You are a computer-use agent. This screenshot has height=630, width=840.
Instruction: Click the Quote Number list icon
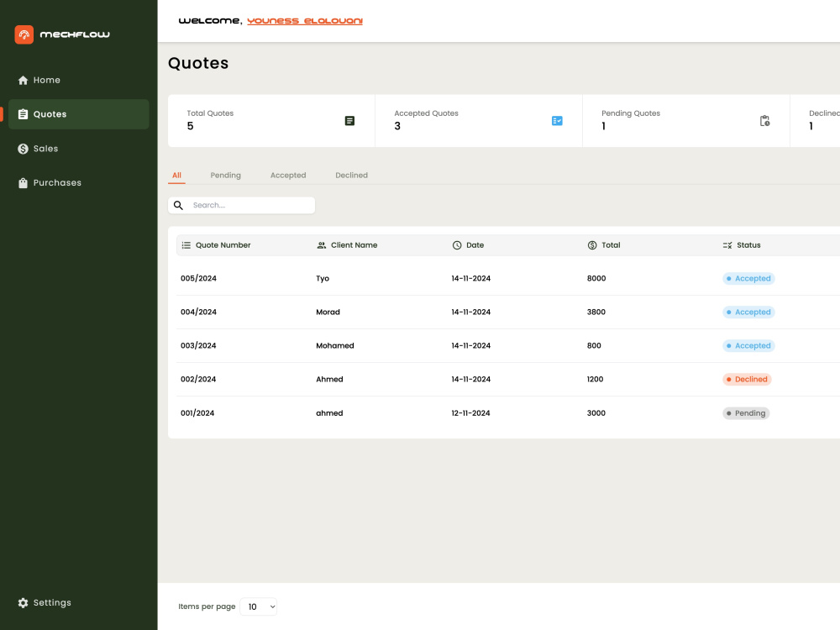tap(186, 245)
